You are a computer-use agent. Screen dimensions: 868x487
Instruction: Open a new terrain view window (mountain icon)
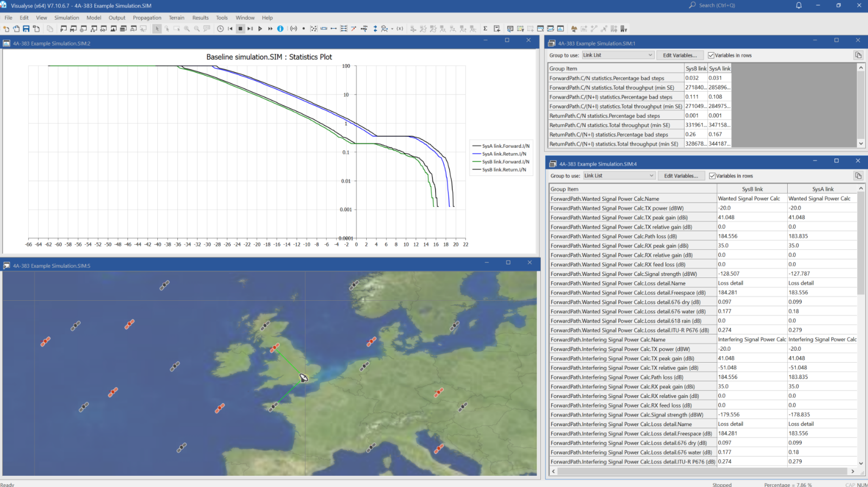click(113, 29)
